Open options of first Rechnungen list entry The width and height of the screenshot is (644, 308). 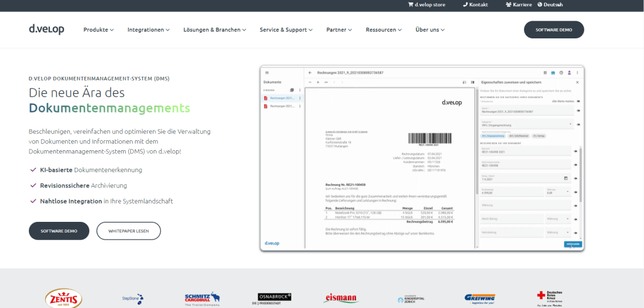(x=300, y=98)
